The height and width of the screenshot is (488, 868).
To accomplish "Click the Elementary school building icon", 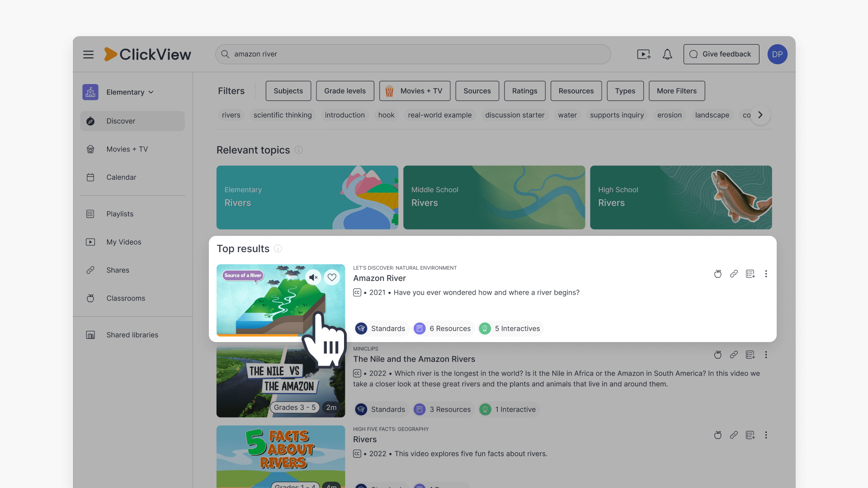I will [90, 92].
